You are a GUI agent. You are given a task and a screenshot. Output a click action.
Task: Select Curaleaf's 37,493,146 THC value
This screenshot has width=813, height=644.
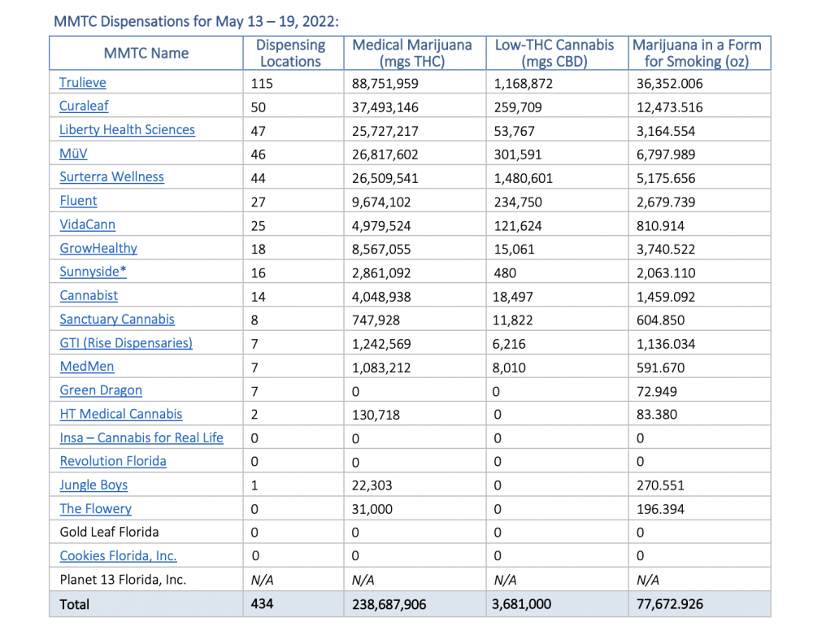point(385,107)
